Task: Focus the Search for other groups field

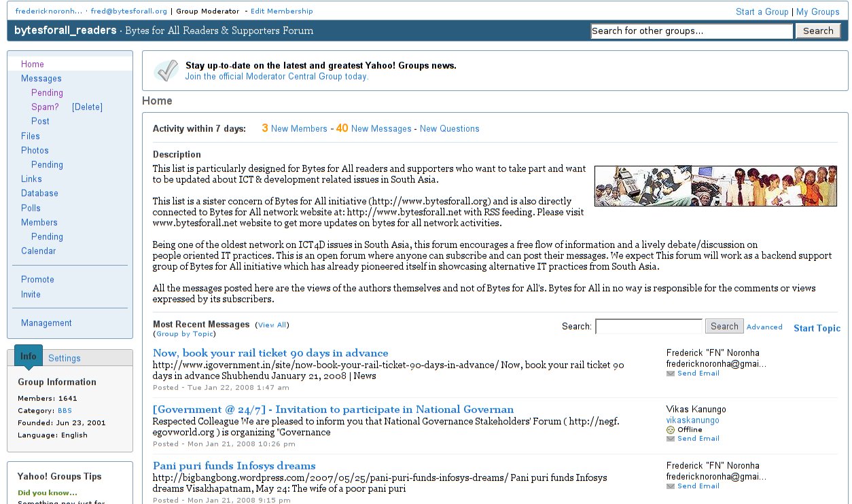Action: coord(692,31)
